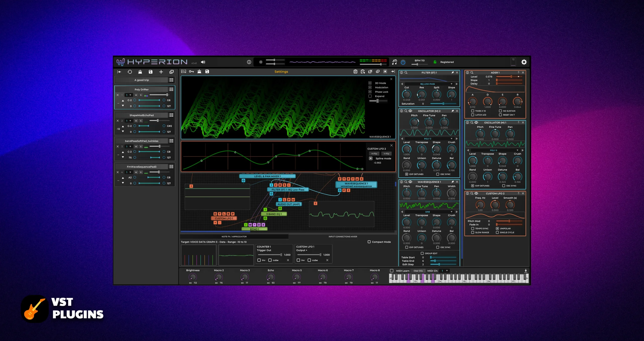Click the magnifier icon on CUSTOM LFO 2 module

pos(472,193)
